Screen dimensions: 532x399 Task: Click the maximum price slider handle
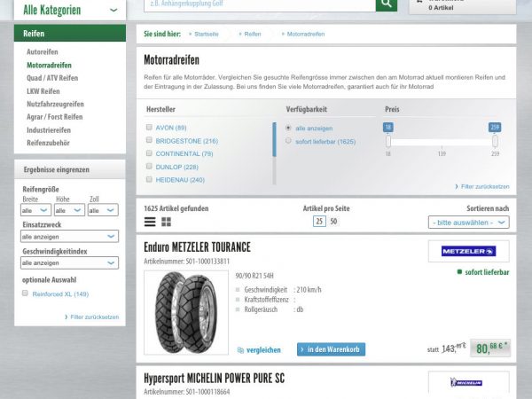(x=495, y=142)
